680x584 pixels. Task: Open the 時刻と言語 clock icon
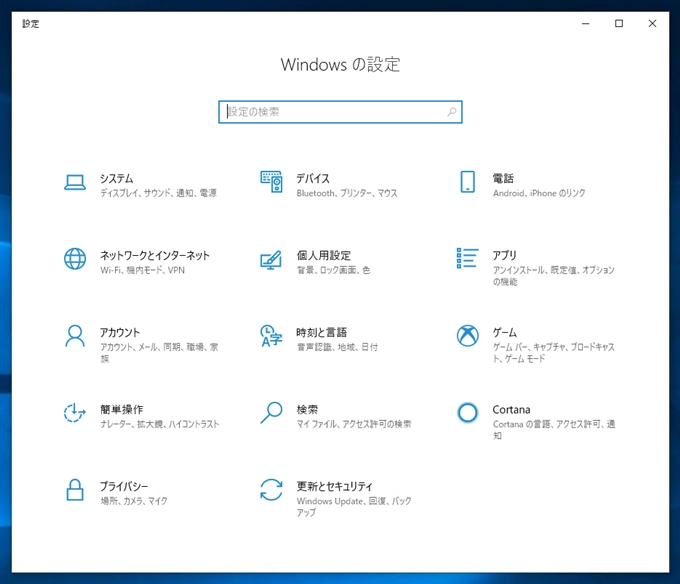271,336
